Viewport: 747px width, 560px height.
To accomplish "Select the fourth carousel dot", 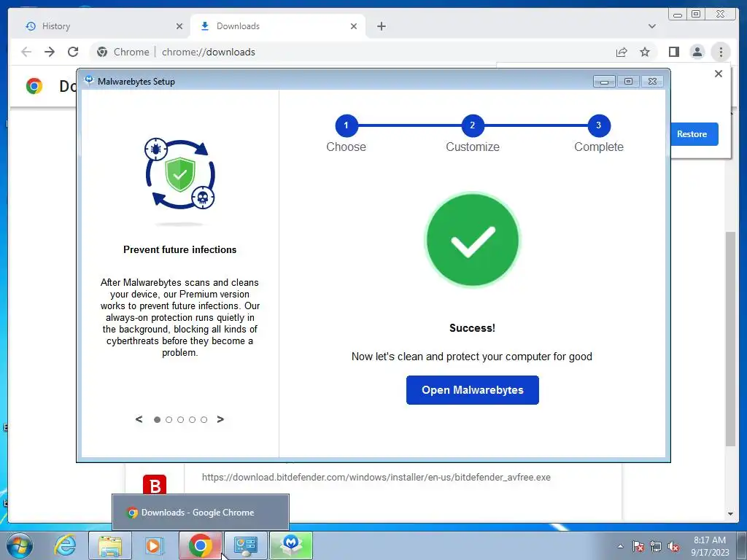I will [x=192, y=419].
